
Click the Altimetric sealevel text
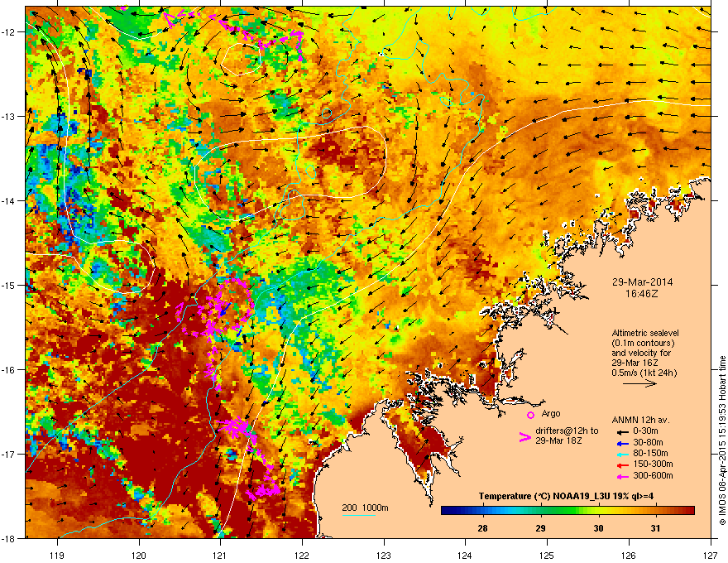pos(645,333)
